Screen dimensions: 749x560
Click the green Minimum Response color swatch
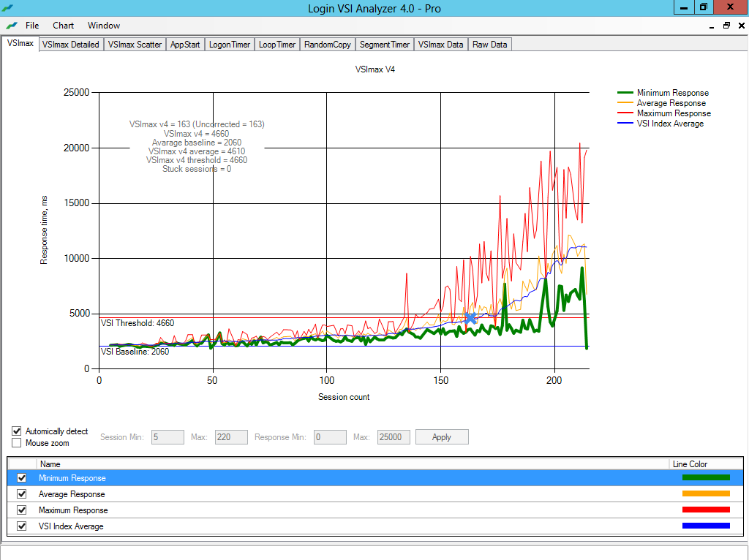(x=706, y=477)
